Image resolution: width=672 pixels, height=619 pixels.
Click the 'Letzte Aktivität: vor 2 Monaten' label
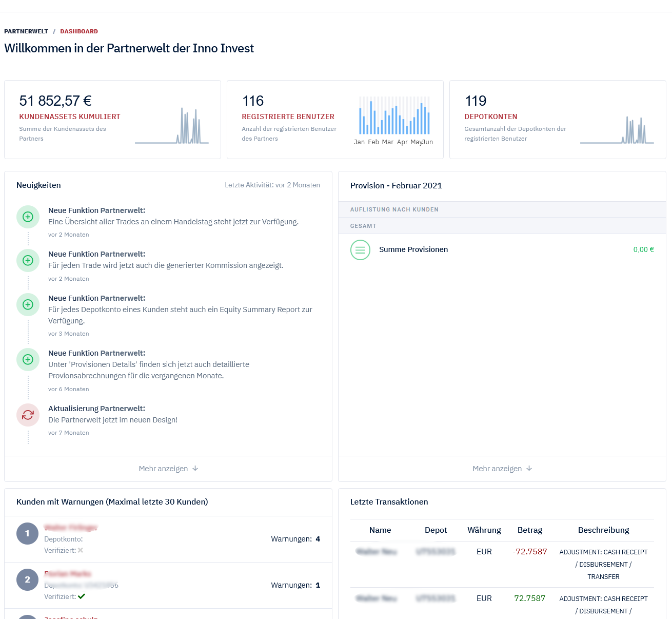point(272,185)
